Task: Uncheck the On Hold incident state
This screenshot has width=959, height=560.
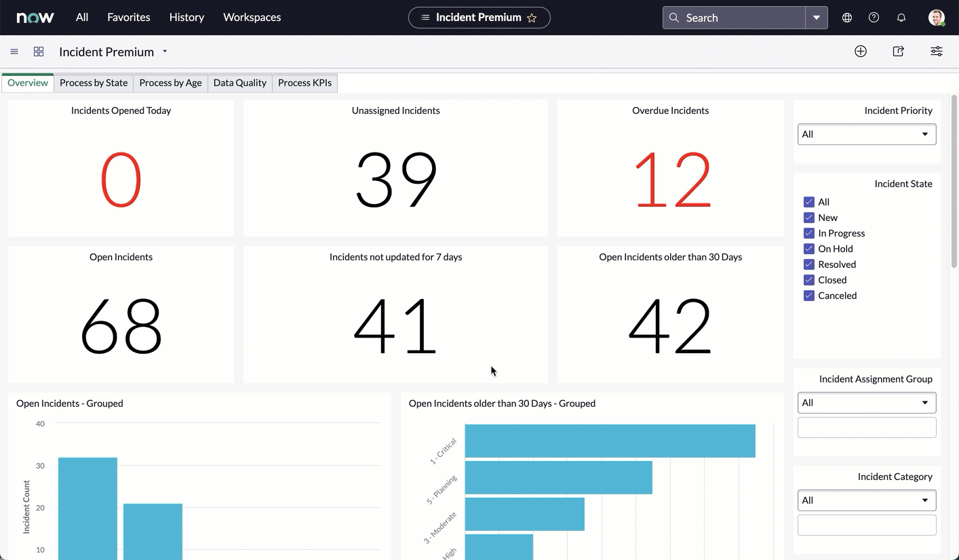Action: (809, 249)
